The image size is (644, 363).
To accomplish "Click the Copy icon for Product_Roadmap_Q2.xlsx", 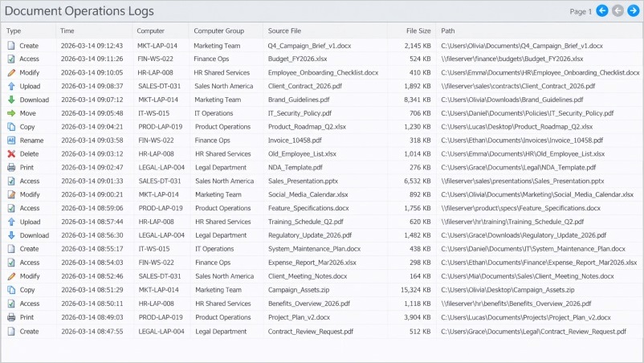I will [x=11, y=127].
